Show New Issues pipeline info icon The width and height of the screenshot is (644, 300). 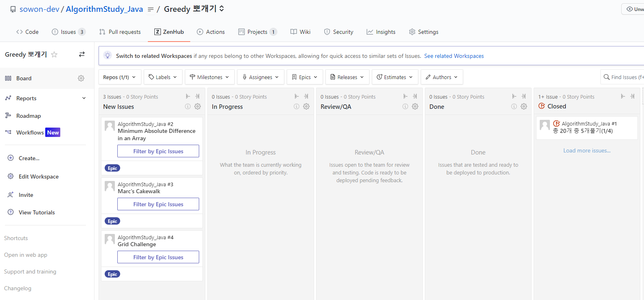(x=188, y=106)
